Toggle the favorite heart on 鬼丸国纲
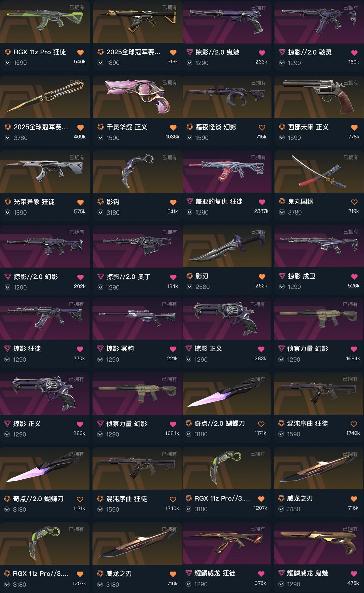 354,202
